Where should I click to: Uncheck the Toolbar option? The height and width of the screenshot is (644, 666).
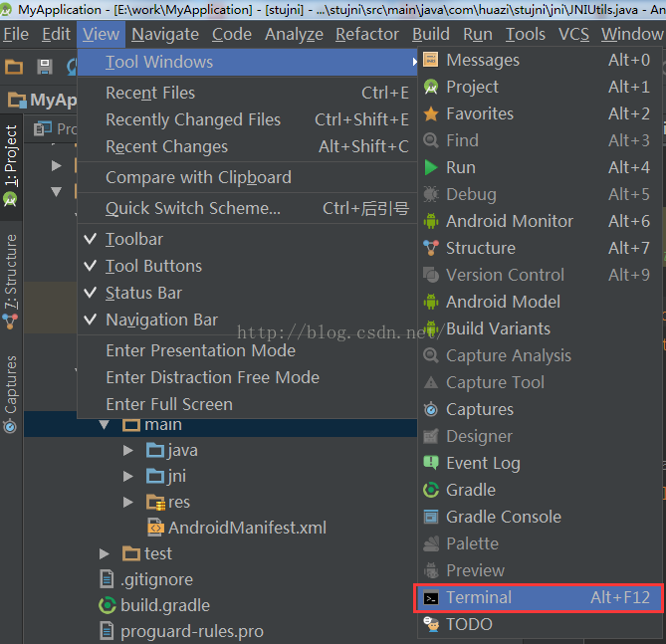pyautogui.click(x=247, y=239)
